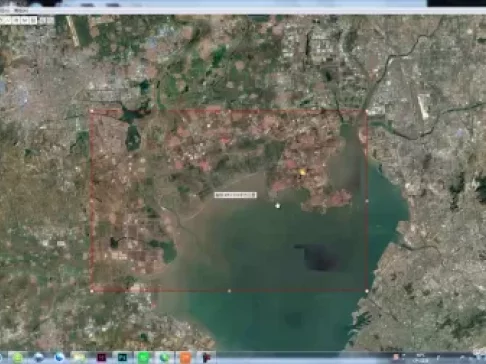
Task: Select the last tool in the map toolbar
Action: [x=50, y=20]
